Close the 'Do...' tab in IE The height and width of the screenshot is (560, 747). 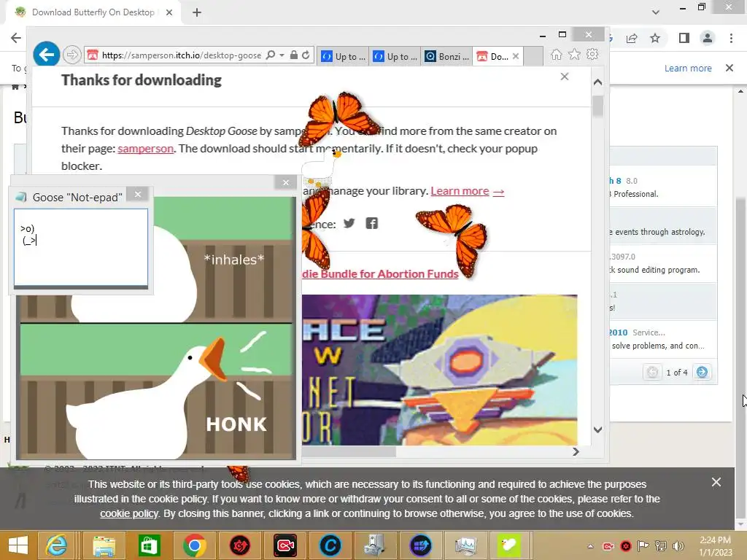point(516,56)
